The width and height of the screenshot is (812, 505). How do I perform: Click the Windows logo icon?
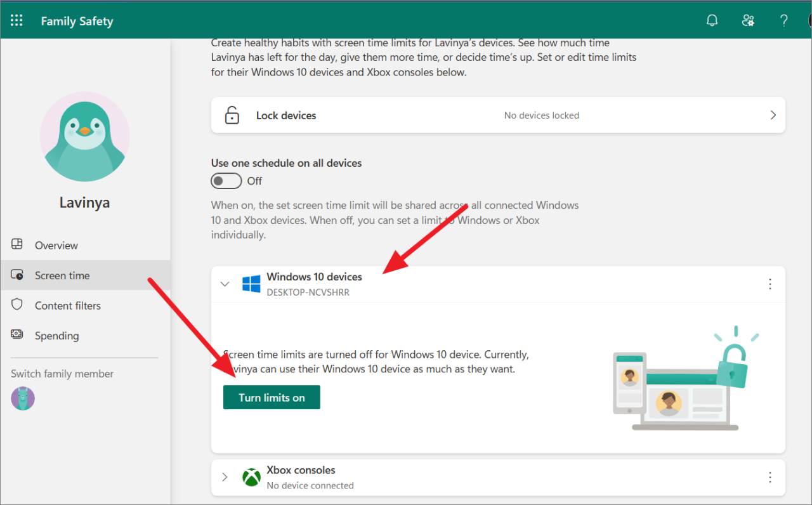coord(251,284)
